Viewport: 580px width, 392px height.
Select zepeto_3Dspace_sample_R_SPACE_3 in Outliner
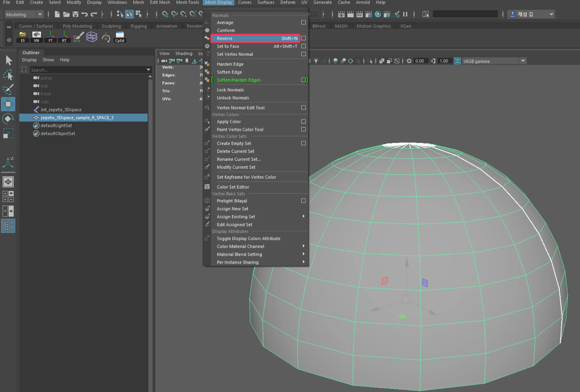pyautogui.click(x=83, y=117)
